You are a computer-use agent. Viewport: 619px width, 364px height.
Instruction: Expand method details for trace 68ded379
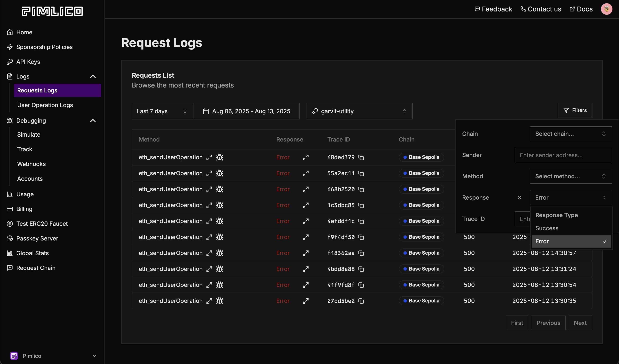(209, 157)
